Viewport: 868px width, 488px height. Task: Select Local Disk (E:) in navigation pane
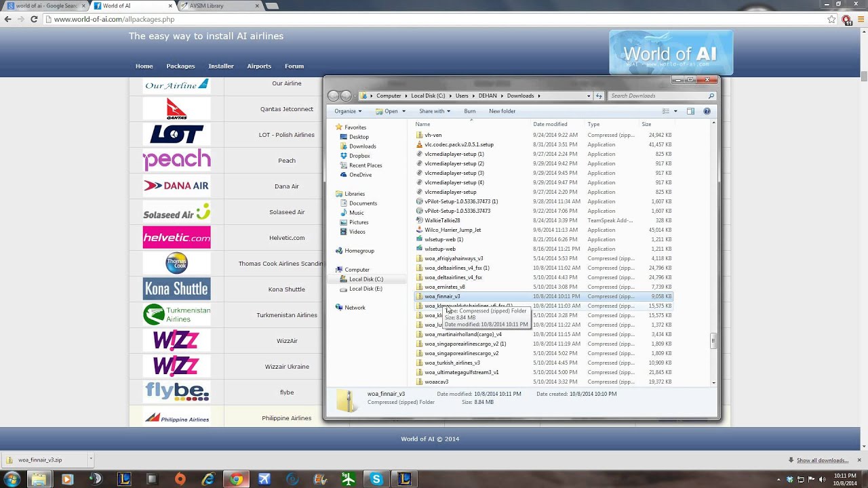click(x=366, y=289)
